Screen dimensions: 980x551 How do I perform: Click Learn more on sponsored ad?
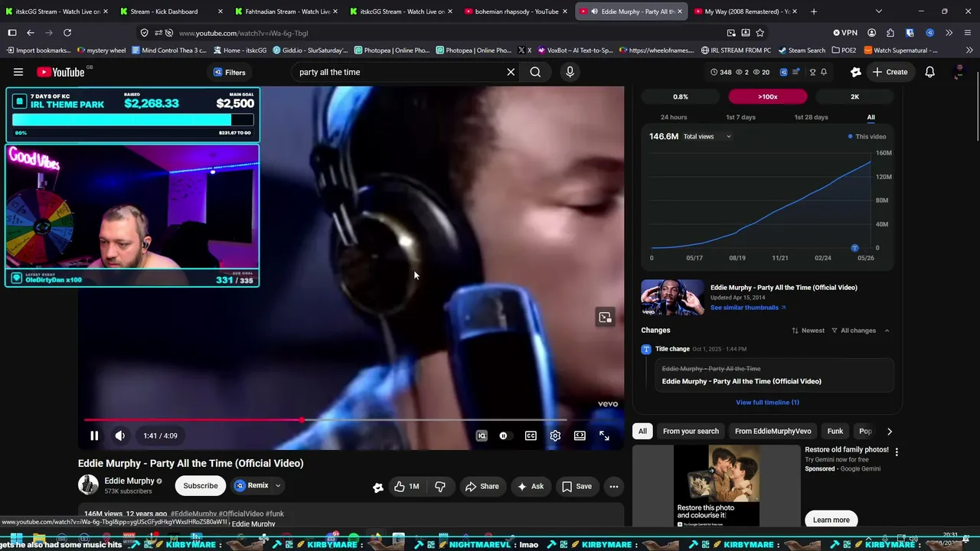tap(831, 520)
